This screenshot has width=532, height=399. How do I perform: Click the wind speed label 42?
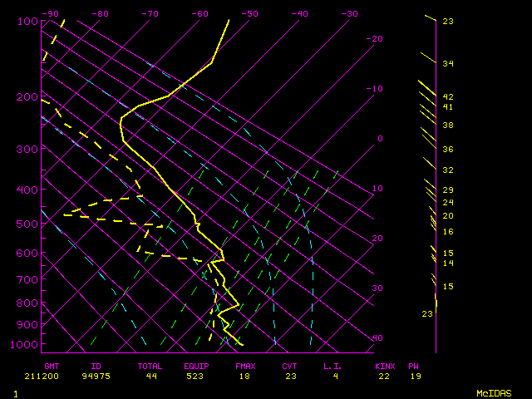[448, 97]
